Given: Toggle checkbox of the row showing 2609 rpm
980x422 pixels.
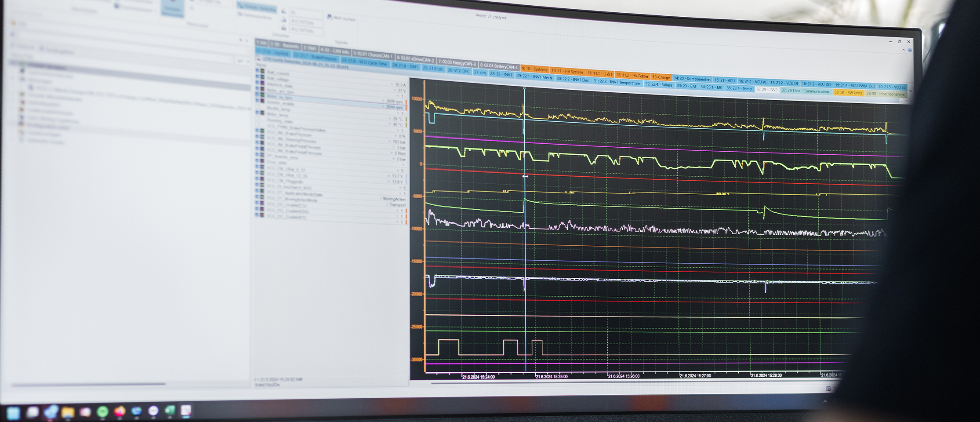Looking at the screenshot, I should click(x=257, y=88).
